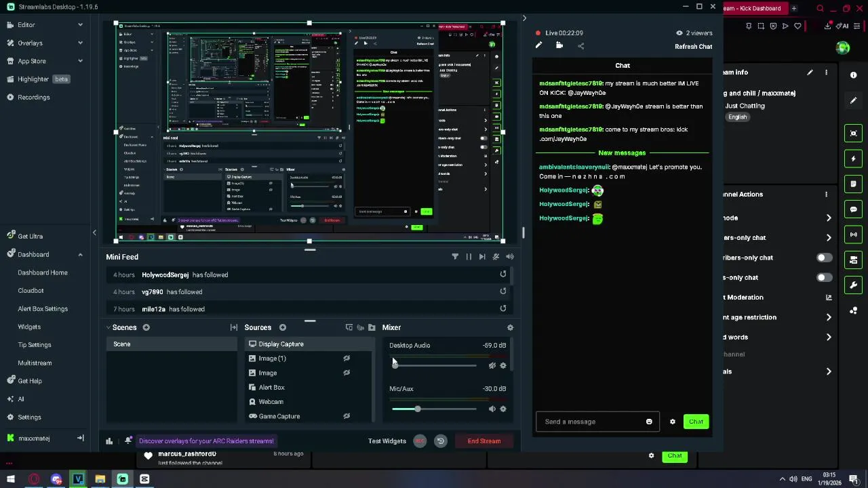Image resolution: width=868 pixels, height=488 pixels.
Task: Open Dashboard Home
Action: [43, 272]
